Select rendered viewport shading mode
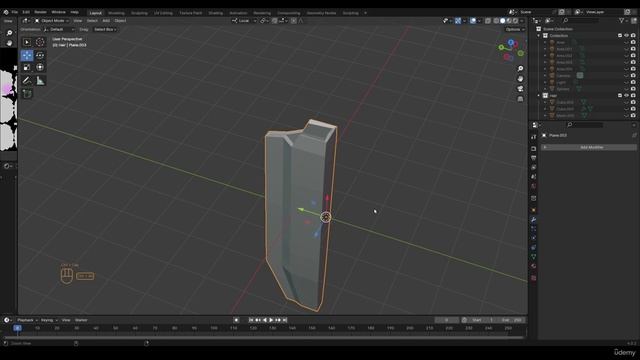 pyautogui.click(x=515, y=20)
